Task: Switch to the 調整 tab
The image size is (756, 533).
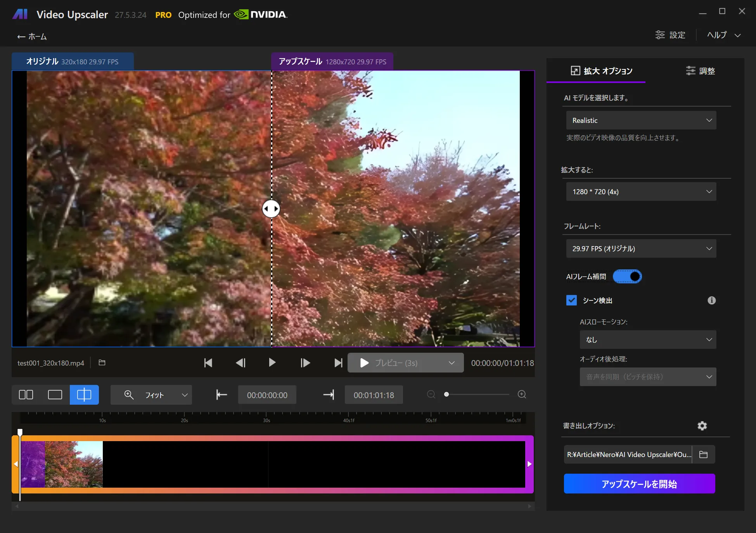Action: (x=701, y=71)
